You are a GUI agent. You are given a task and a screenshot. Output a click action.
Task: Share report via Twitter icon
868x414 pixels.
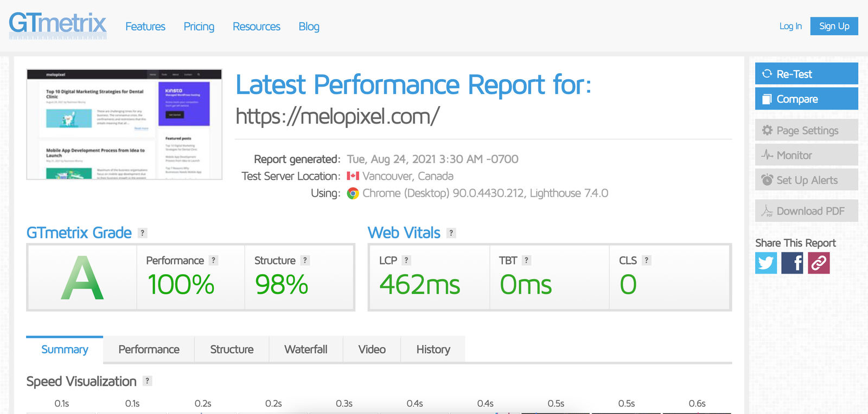tap(765, 263)
